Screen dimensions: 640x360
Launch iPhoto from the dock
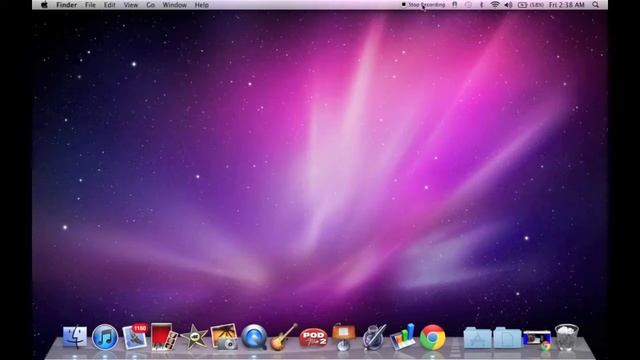(224, 337)
